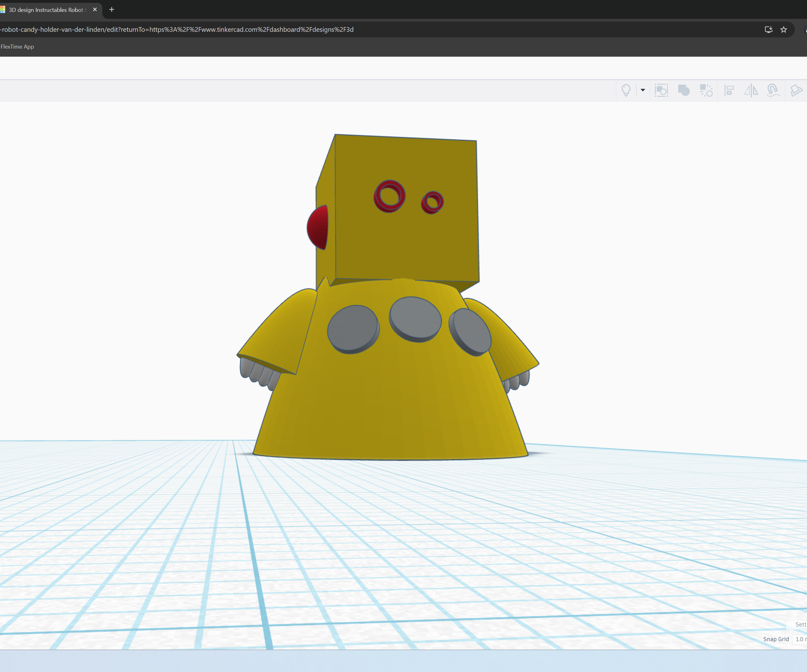Screen dimensions: 807x672
Task: Toggle the bookmark star in the address bar
Action: point(784,30)
